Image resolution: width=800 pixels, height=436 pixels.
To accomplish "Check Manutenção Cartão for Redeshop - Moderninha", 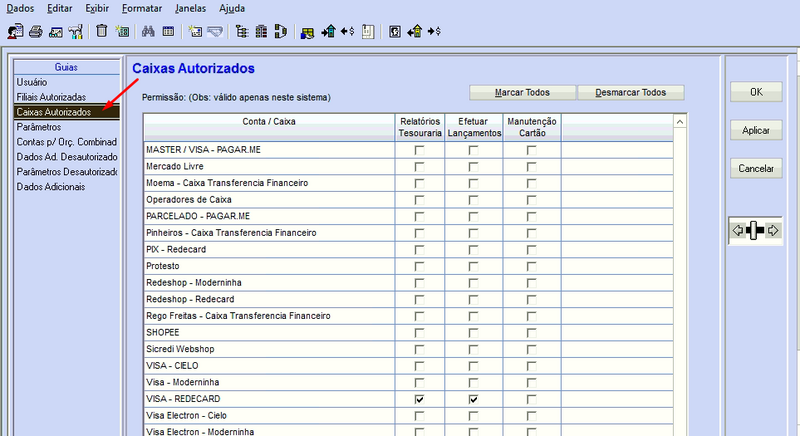I will [532, 283].
